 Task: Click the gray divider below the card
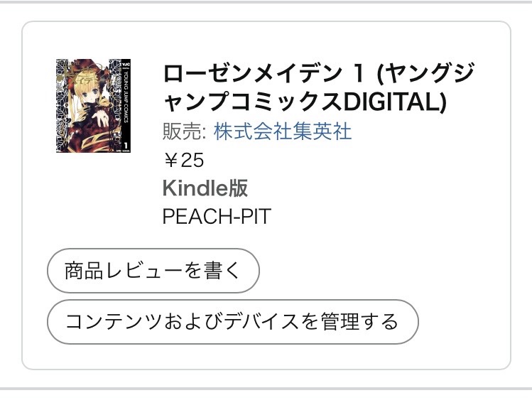tap(266, 389)
